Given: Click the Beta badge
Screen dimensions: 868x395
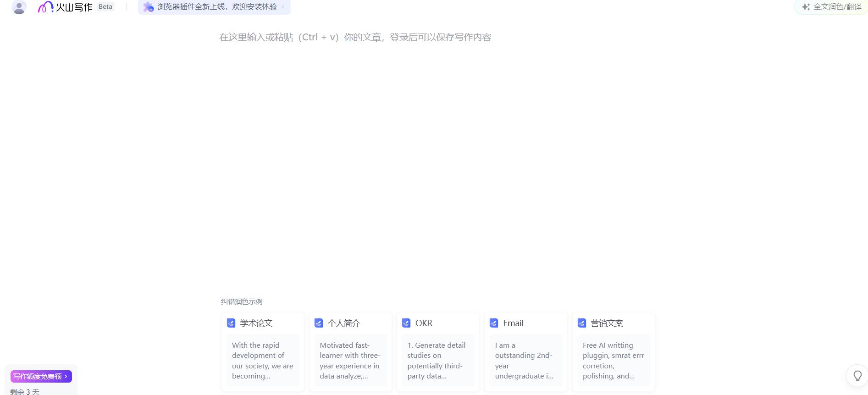Looking at the screenshot, I should (x=105, y=7).
